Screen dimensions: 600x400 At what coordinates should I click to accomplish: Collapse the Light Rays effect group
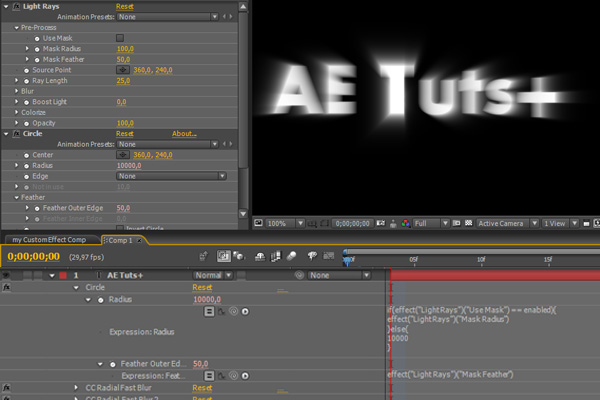coord(6,7)
